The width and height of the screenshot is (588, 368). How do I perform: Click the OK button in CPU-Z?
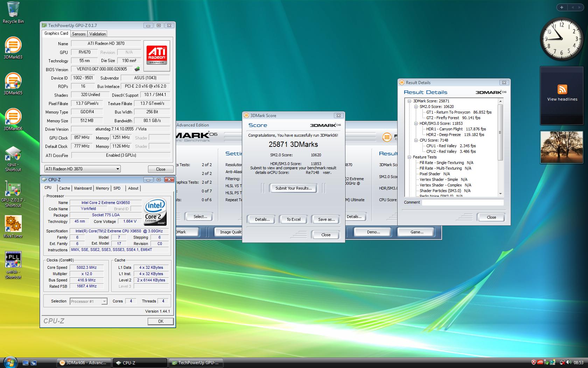(x=161, y=321)
